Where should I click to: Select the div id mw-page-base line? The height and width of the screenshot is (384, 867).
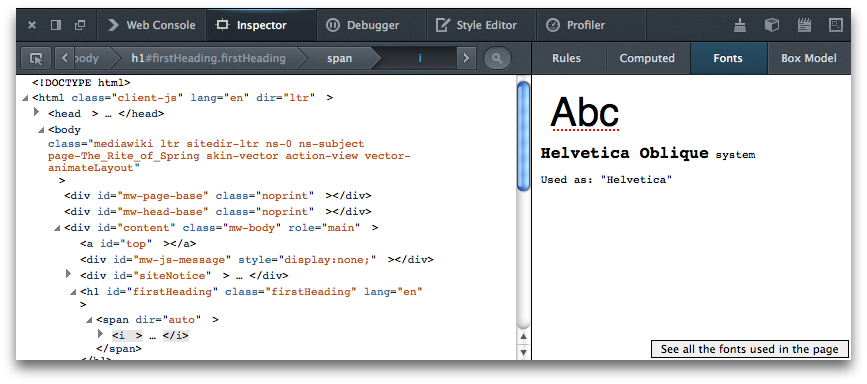pyautogui.click(x=217, y=196)
